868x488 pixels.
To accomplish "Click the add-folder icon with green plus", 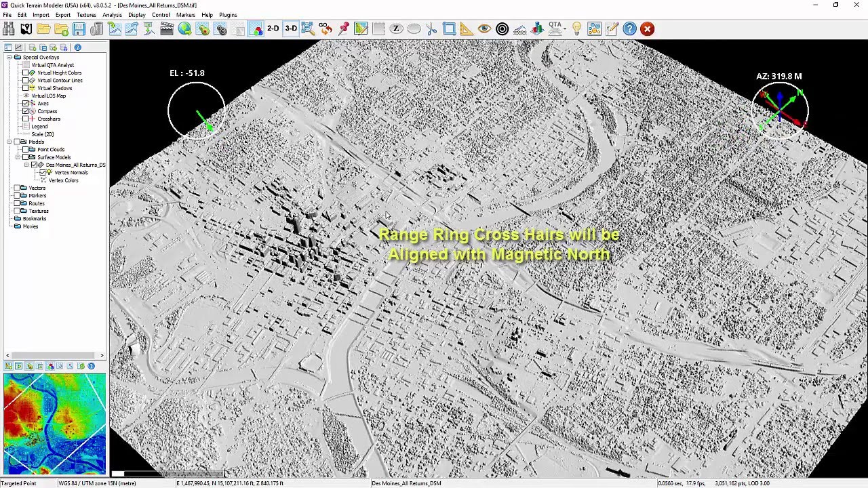I will point(61,28).
